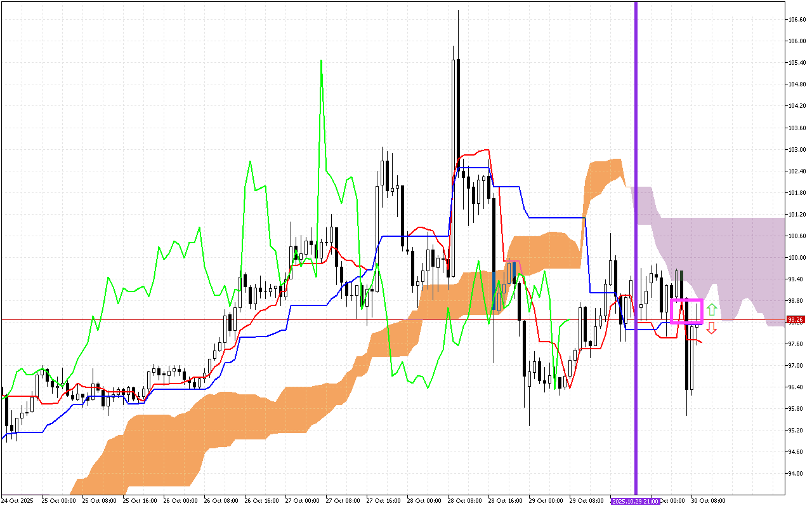
Task: Select the magenta rectangle on the chart
Action: tap(687, 300)
